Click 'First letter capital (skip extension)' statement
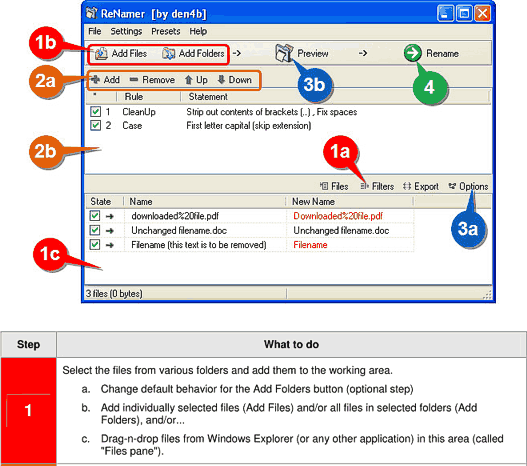The image size is (527, 466). 249,126
